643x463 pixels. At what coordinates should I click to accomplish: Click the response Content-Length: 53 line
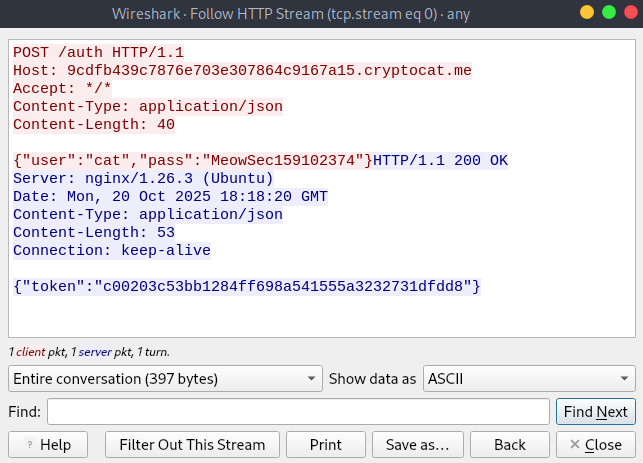[x=94, y=233]
